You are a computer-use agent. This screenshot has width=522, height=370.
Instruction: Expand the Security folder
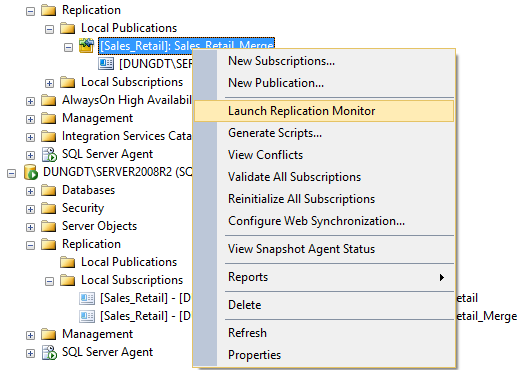[x=30, y=209]
